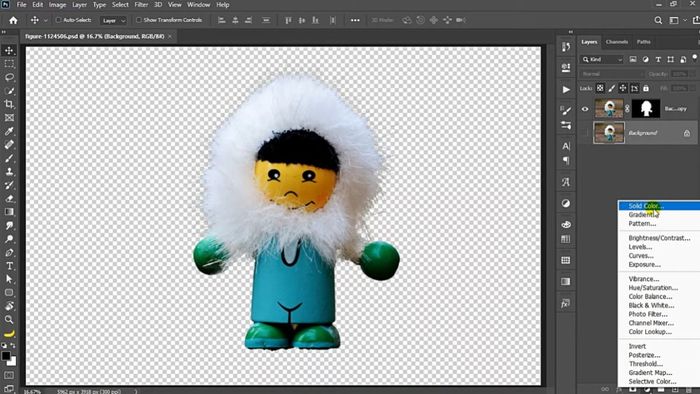Open the Styles fx panel icon
This screenshot has height=394, width=700.
click(566, 303)
